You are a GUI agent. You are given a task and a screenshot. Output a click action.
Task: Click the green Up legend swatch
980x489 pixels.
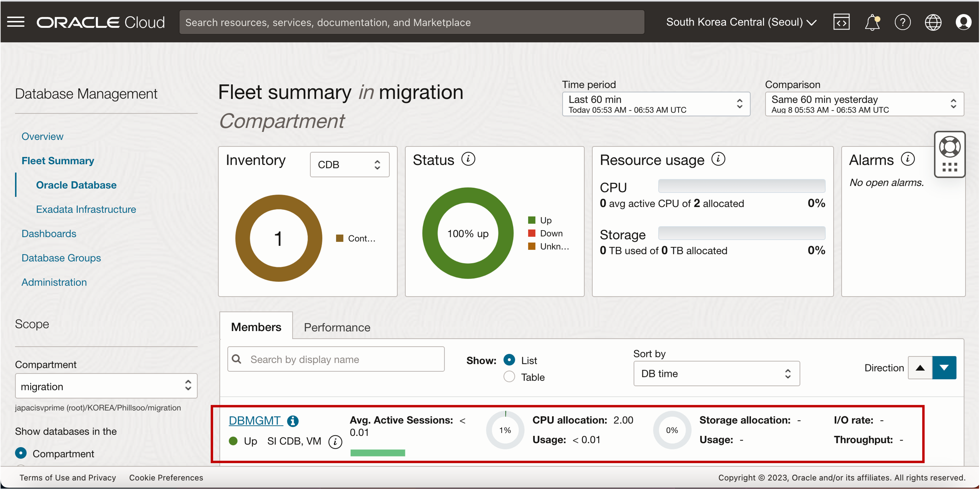point(532,220)
